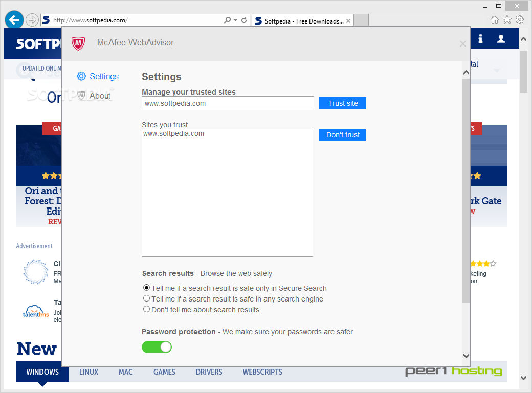Click the search magnifier in address bar

click(x=227, y=20)
